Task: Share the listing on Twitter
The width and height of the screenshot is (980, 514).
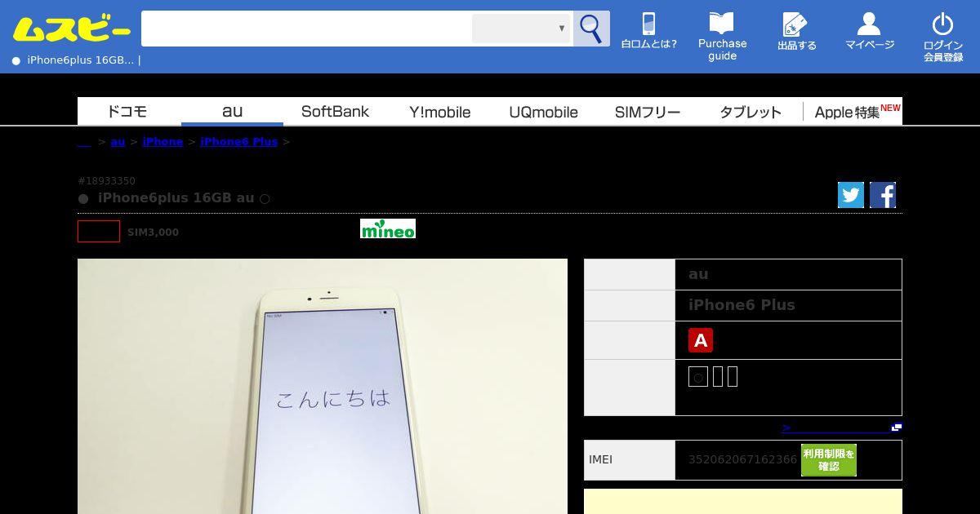Action: [x=851, y=195]
